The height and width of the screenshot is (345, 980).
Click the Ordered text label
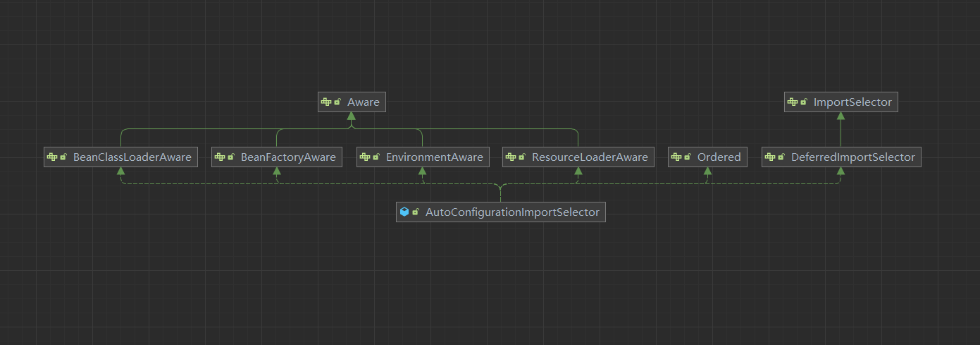719,157
